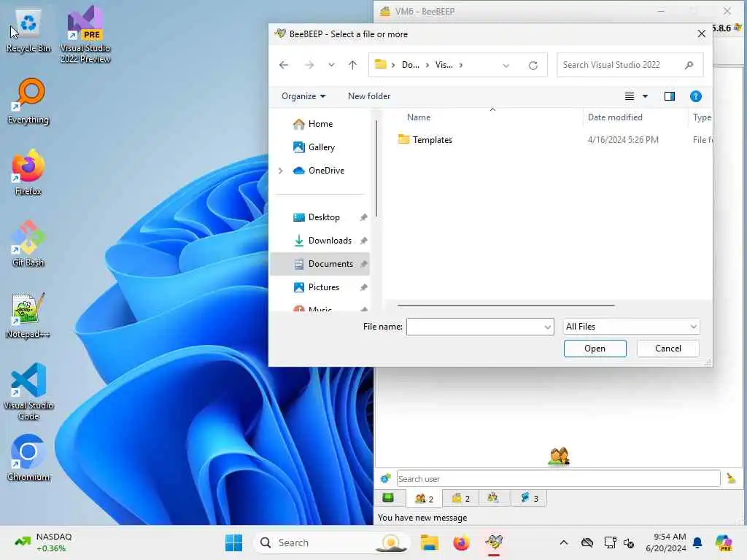Go back in file dialog
Viewport: 747px width, 560px height.
pyautogui.click(x=284, y=65)
